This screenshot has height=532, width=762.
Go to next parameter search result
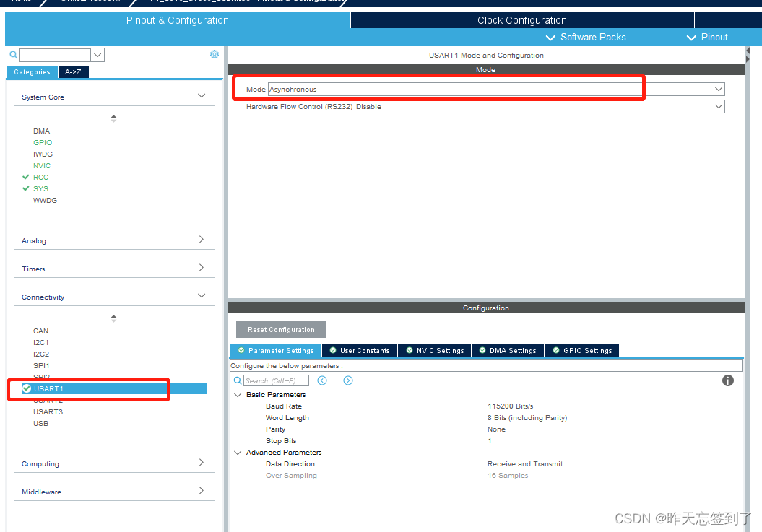point(348,380)
